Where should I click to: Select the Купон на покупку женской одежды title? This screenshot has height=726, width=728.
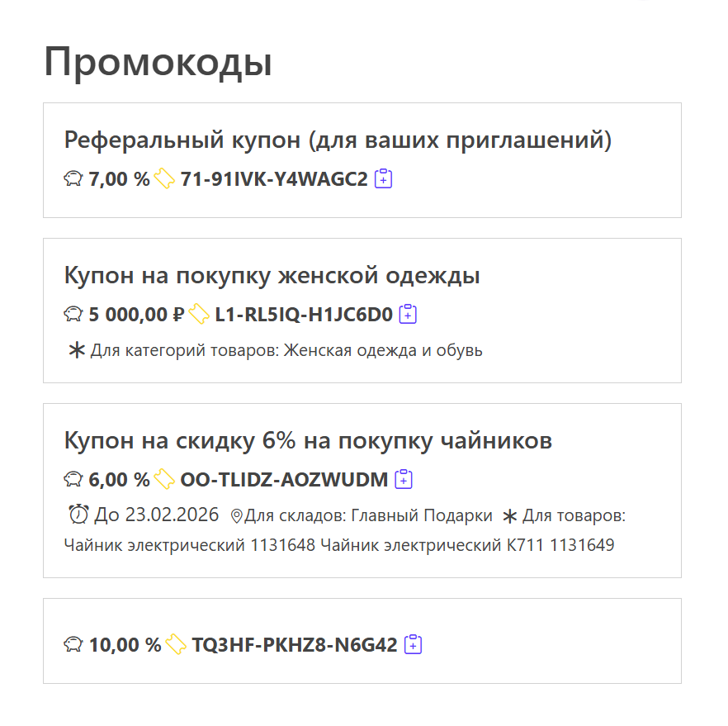[x=272, y=275]
